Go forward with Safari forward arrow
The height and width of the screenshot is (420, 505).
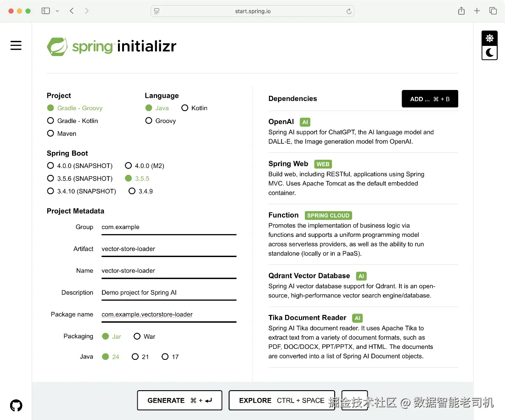coord(87,11)
